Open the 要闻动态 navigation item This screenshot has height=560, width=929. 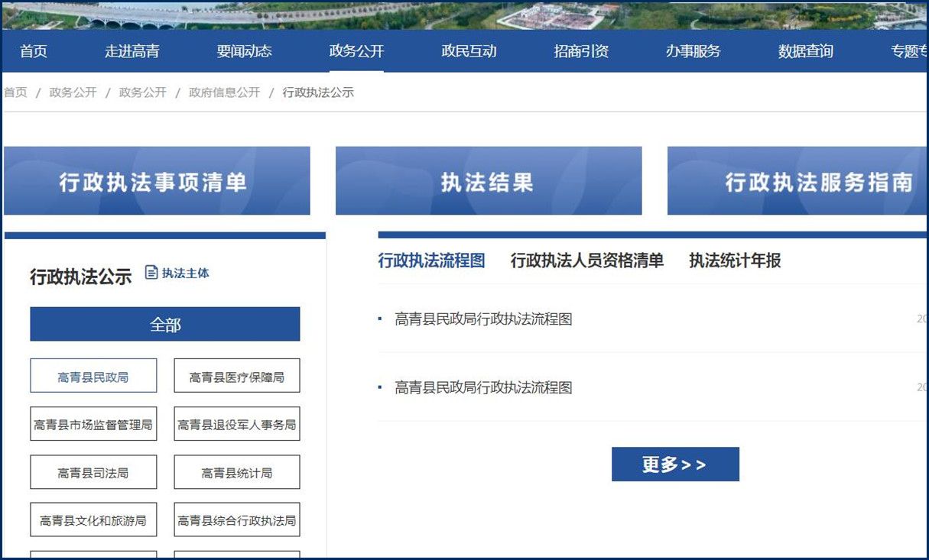pos(244,51)
